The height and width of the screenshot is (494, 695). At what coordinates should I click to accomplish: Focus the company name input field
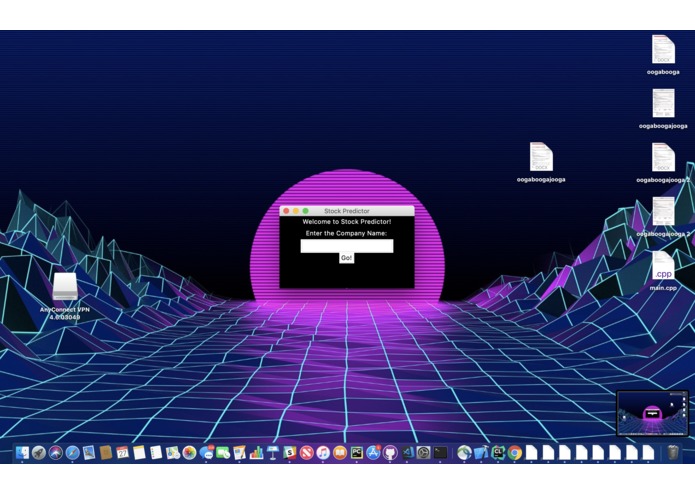pos(347,246)
